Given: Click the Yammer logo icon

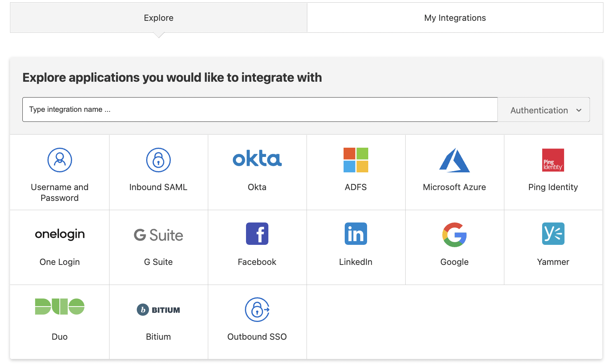Looking at the screenshot, I should tap(553, 234).
